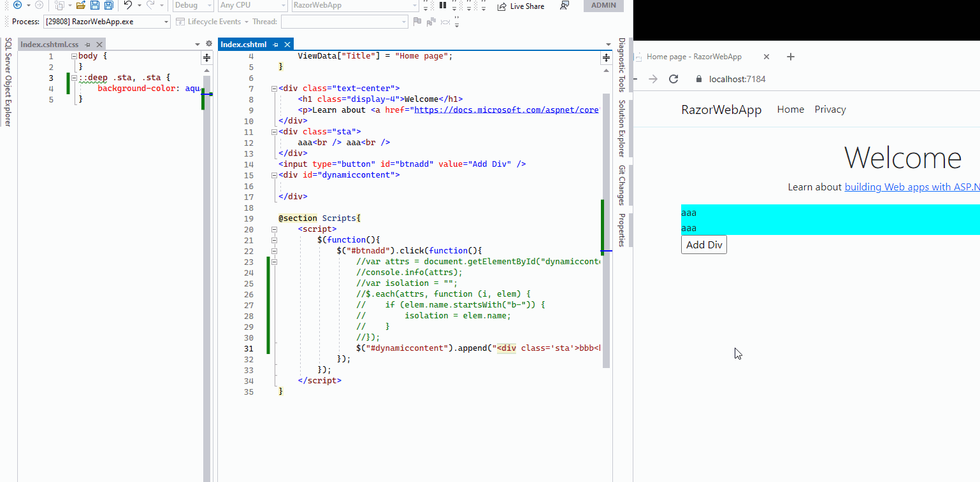Screen dimensions: 980x482
Task: Click the browser Forward arrow
Action: [x=652, y=79]
